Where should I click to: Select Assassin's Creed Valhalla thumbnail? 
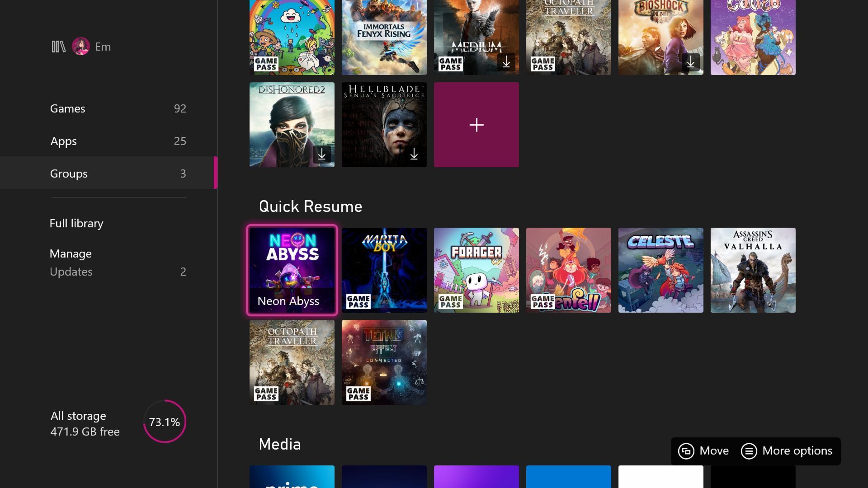point(753,270)
